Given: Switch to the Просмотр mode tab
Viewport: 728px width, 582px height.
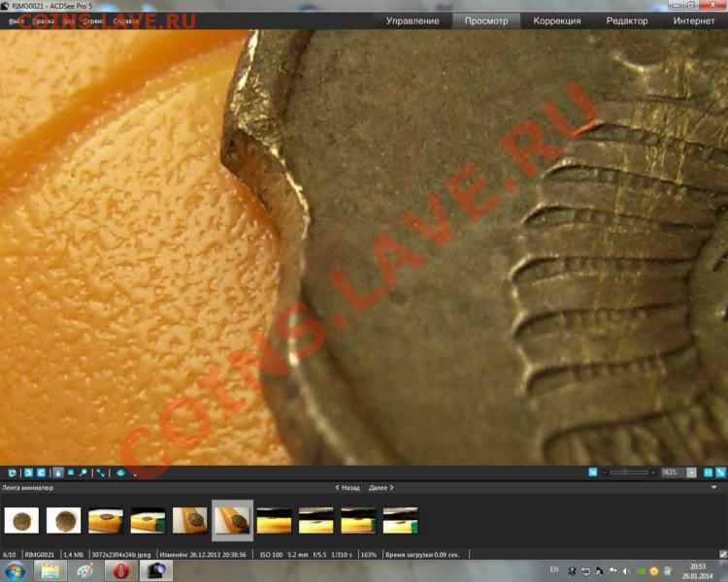Looking at the screenshot, I should (486, 21).
